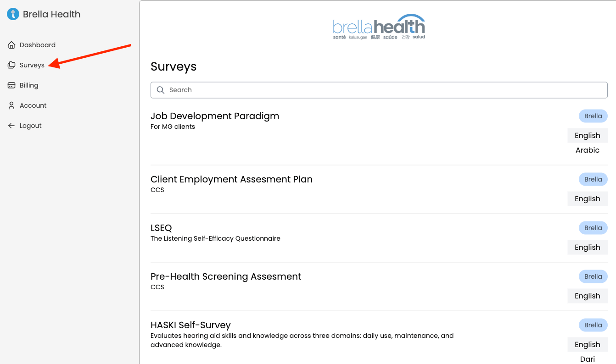Click the brellahealth banner logo

(x=379, y=27)
